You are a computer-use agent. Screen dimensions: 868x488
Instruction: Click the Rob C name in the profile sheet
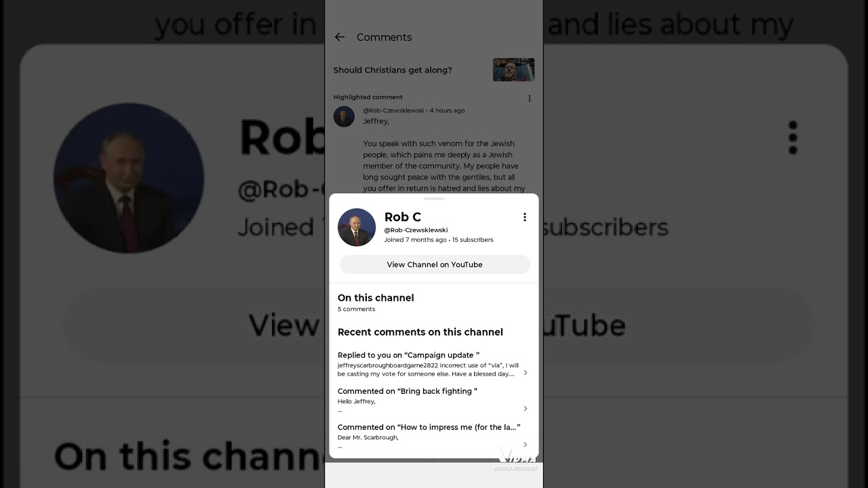(403, 217)
